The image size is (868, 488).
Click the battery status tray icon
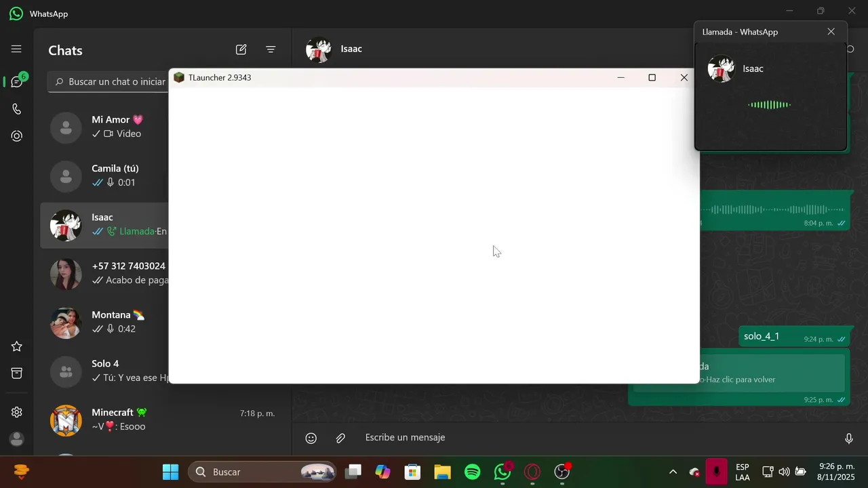[800, 472]
